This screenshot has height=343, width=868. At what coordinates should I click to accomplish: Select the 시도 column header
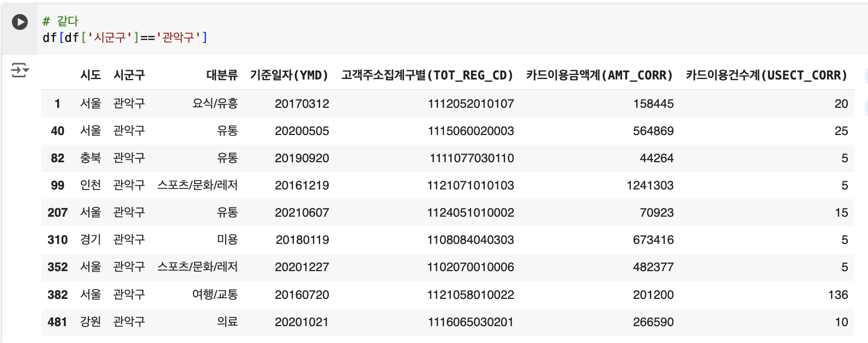point(91,75)
